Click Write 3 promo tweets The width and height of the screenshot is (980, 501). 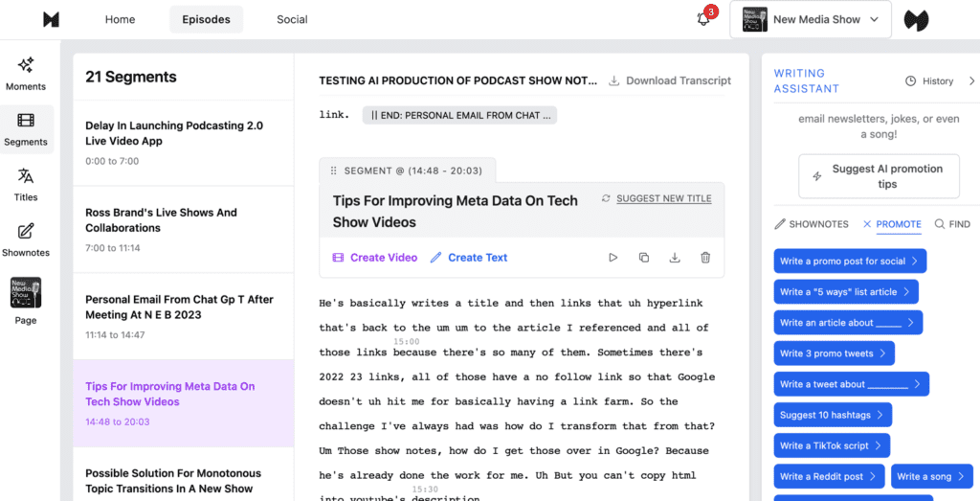tap(835, 353)
